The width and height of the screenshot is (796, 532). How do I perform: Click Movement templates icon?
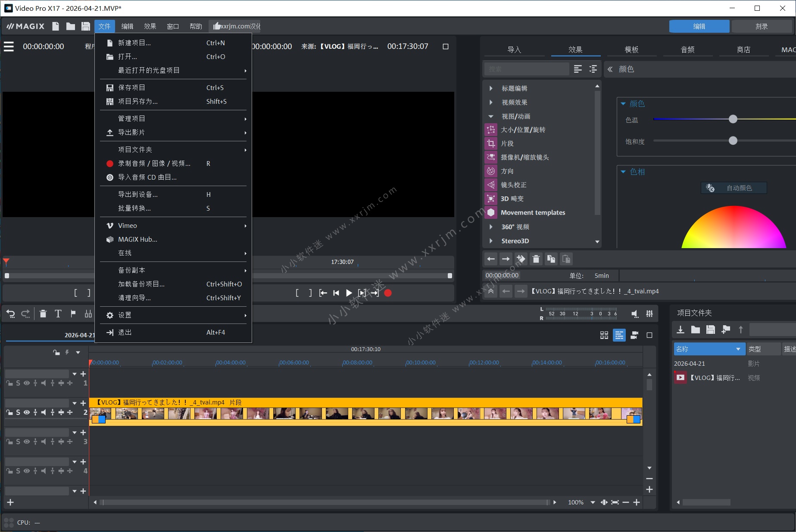pyautogui.click(x=491, y=212)
